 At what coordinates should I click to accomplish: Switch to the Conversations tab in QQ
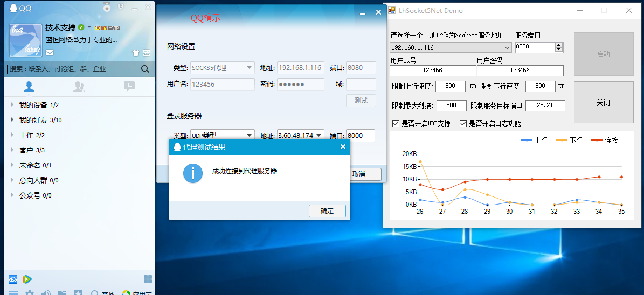pyautogui.click(x=129, y=86)
